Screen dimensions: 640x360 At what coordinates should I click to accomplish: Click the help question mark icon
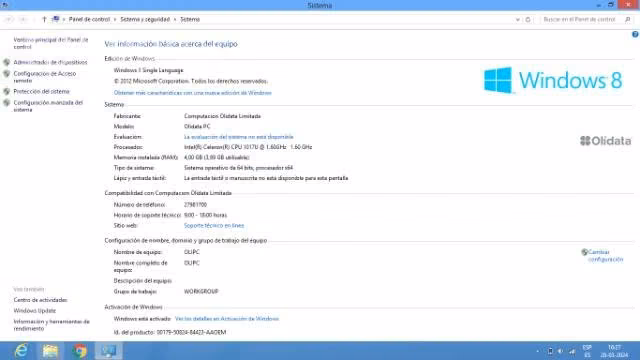point(635,35)
